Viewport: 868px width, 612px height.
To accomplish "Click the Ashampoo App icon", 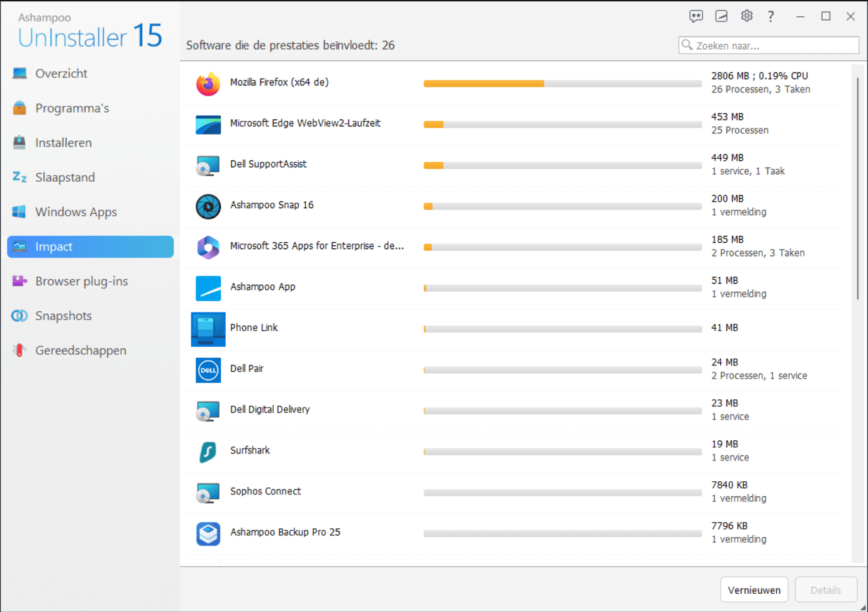I will (x=208, y=288).
